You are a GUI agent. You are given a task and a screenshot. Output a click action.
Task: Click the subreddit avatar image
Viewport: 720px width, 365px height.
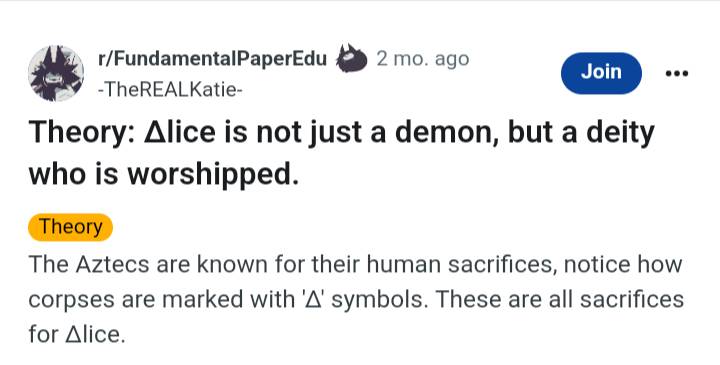(x=56, y=73)
